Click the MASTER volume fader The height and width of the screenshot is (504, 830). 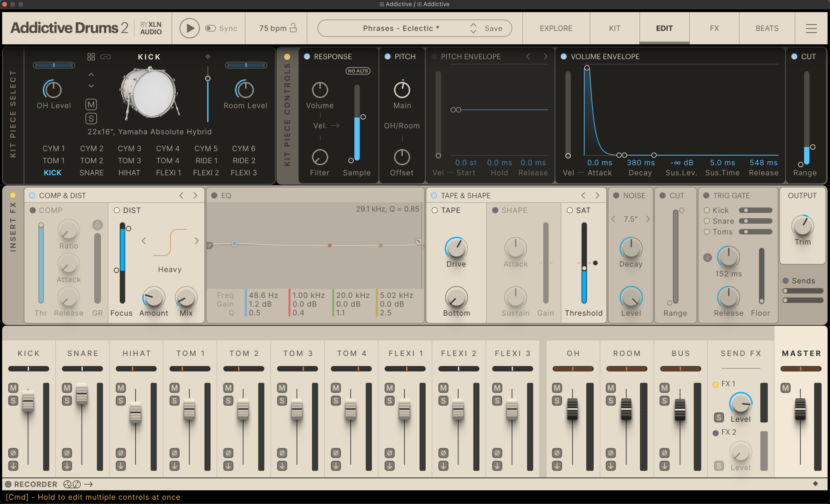pyautogui.click(x=800, y=409)
